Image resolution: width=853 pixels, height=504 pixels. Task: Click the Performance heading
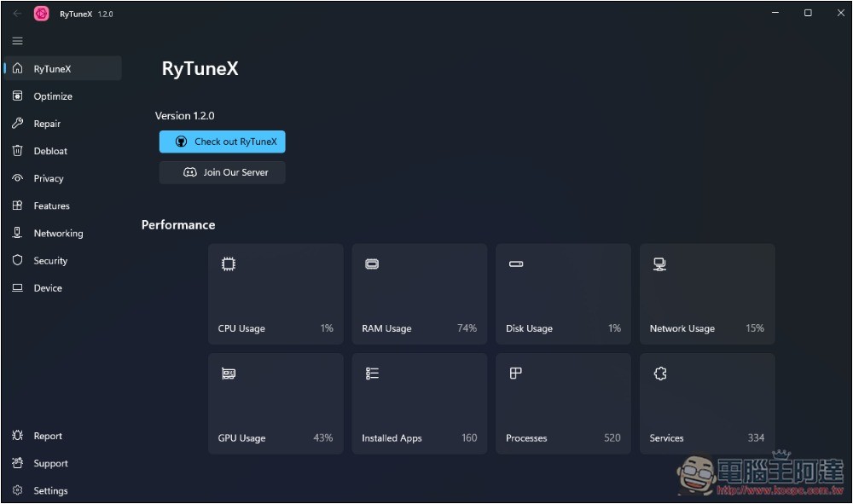click(x=178, y=224)
